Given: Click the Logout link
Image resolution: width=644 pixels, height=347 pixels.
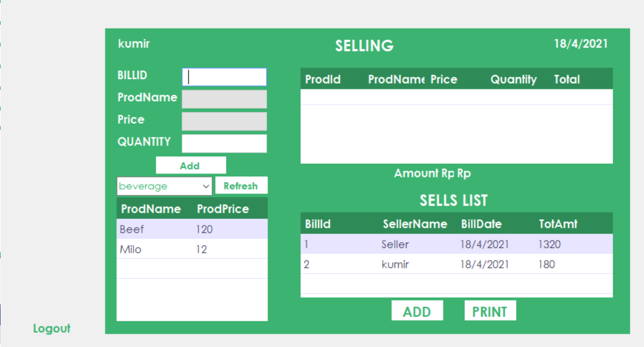Looking at the screenshot, I should [51, 329].
